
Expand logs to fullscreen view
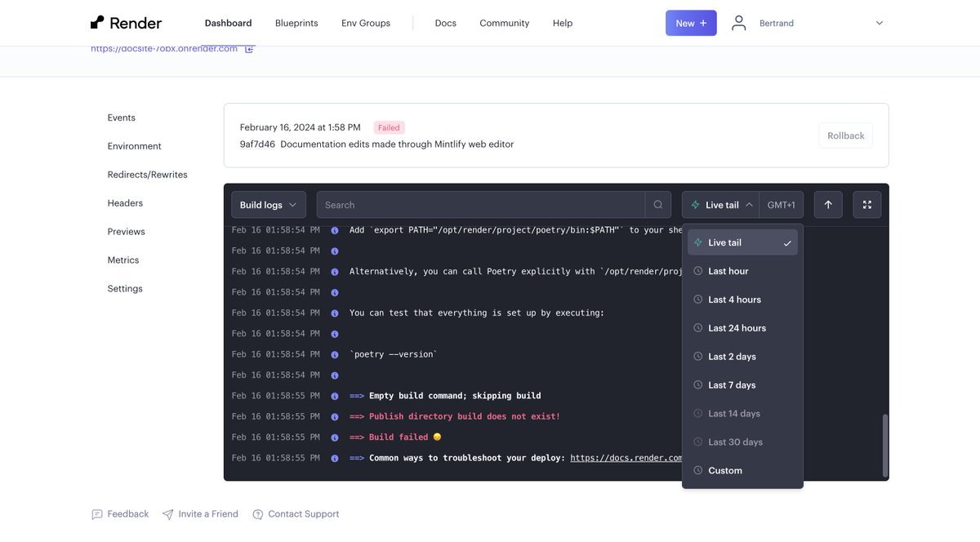coord(866,205)
